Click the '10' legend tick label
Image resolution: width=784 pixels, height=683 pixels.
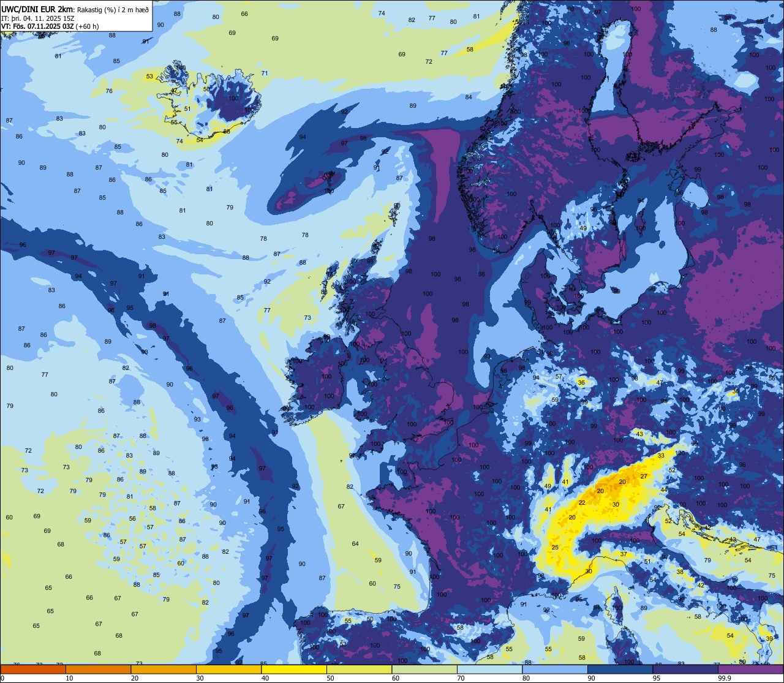69,678
